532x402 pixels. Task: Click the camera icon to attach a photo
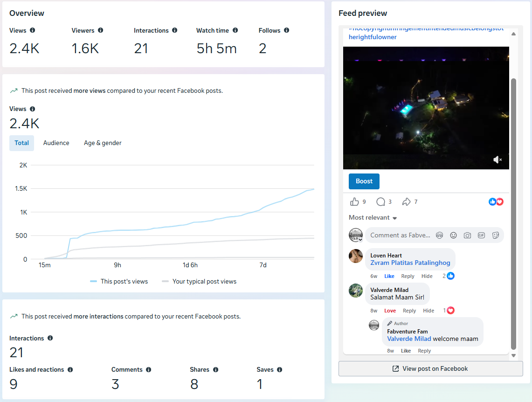click(x=467, y=236)
